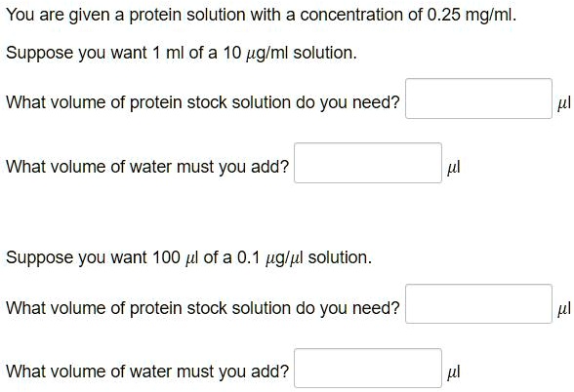
Task: Click second 'What volume of protein stock' question
Action: point(203,308)
